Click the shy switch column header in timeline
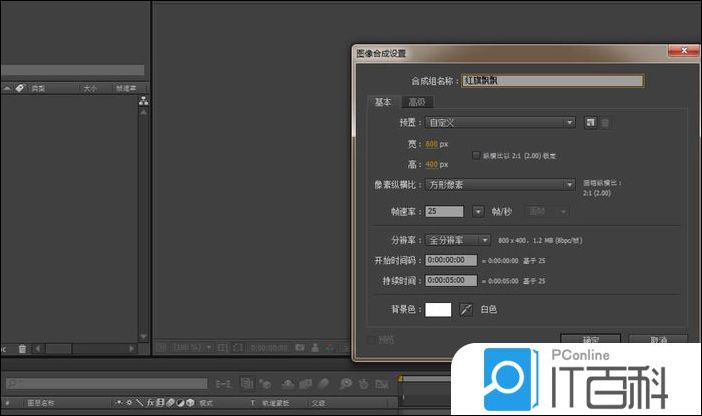The width and height of the screenshot is (702, 416). (x=119, y=403)
